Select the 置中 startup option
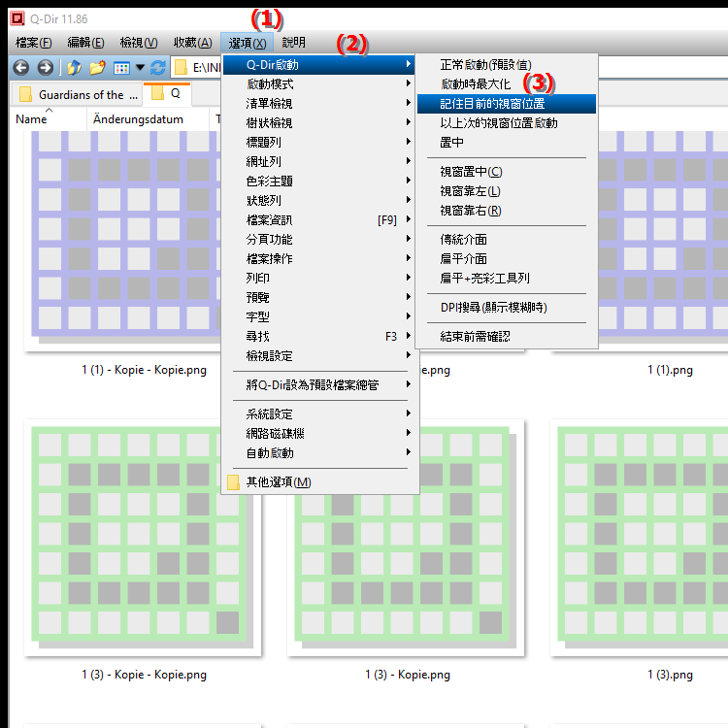The image size is (728, 728). [x=506, y=142]
